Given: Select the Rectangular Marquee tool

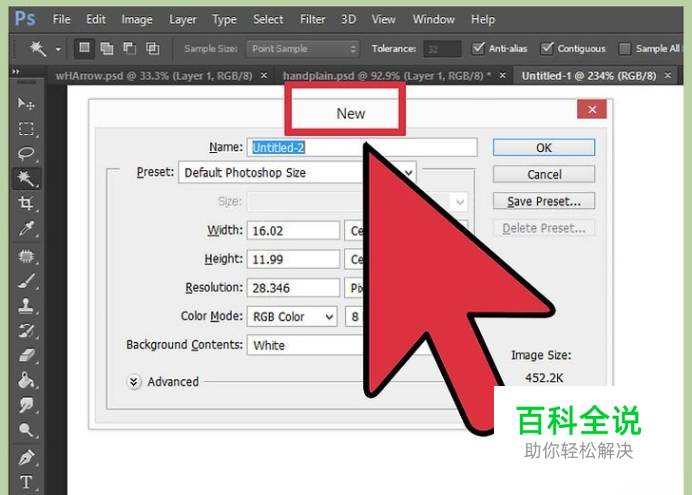Looking at the screenshot, I should 26,129.
